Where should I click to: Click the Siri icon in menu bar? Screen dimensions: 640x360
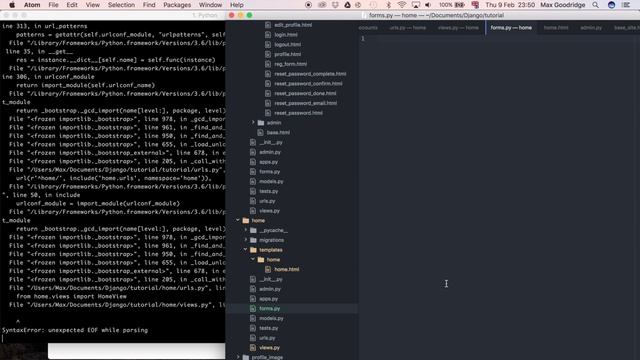(x=611, y=5)
